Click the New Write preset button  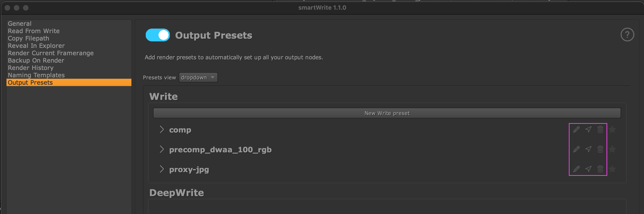[x=387, y=113]
